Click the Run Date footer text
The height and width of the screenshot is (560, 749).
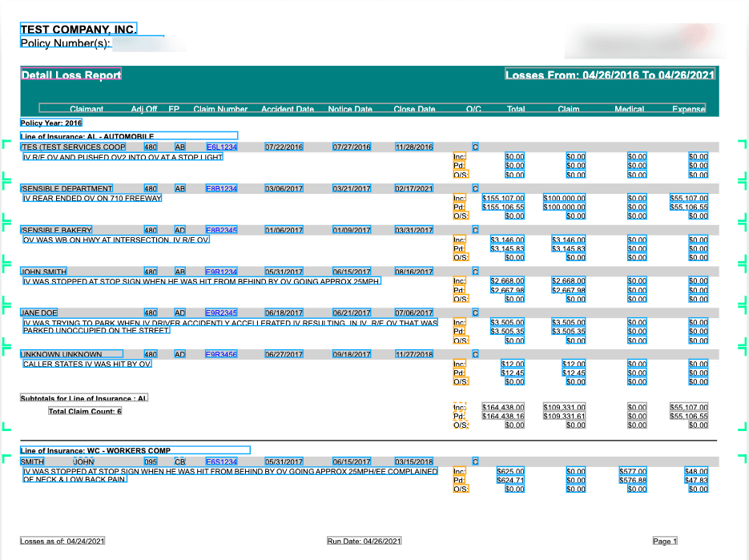[x=364, y=542]
